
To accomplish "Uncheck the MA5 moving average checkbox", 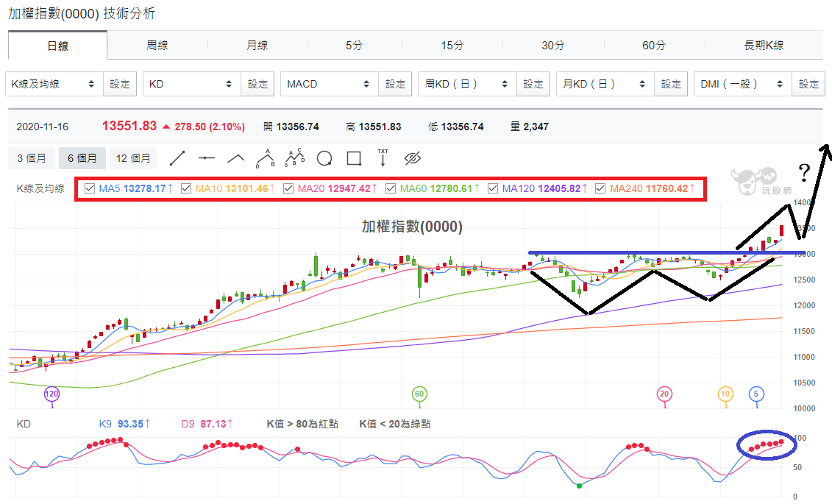I will point(90,188).
